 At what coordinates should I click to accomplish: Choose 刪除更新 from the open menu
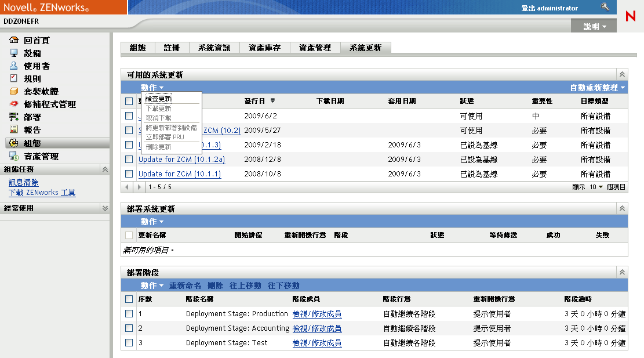[x=158, y=147]
